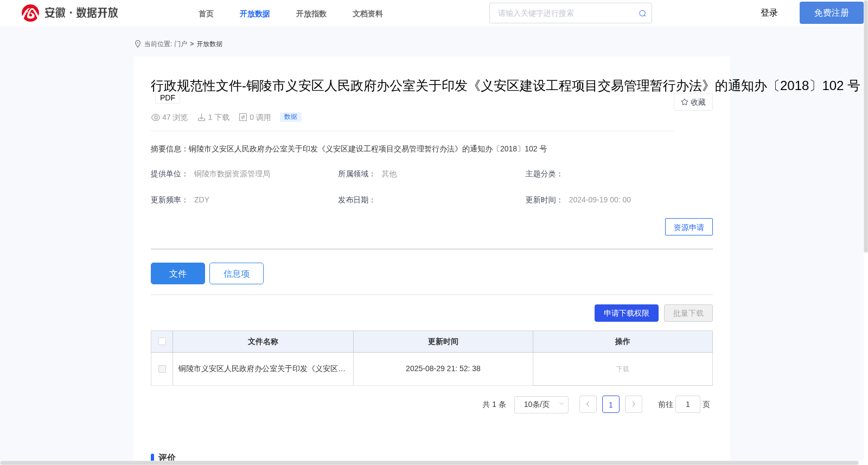
Task: Click the 文件名称 column header
Action: [x=263, y=341]
